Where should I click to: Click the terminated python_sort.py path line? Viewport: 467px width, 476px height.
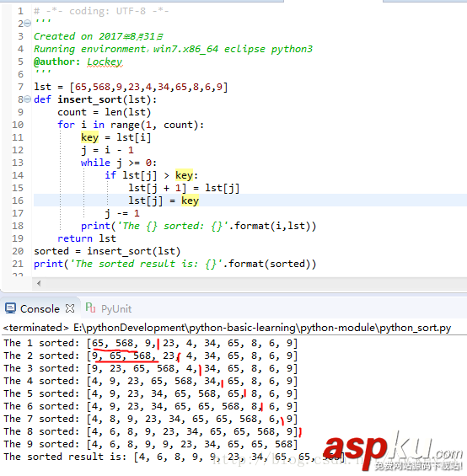pos(228,328)
